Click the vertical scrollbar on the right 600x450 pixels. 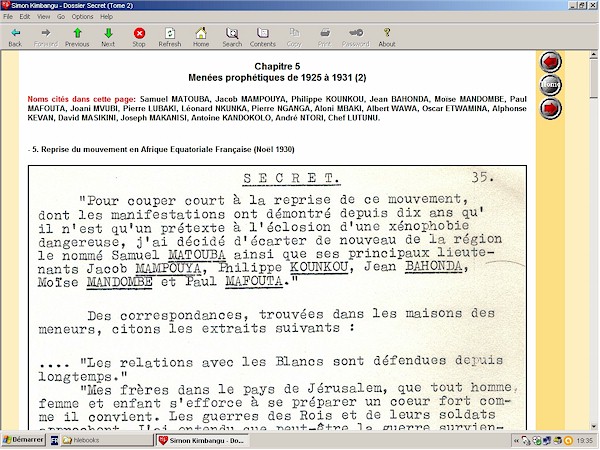click(593, 250)
